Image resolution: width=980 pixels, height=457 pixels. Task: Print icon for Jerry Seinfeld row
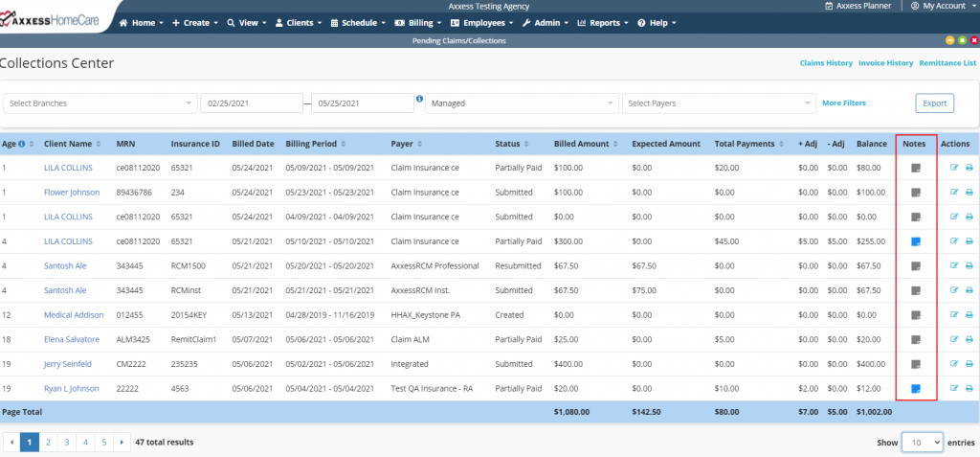pos(969,364)
